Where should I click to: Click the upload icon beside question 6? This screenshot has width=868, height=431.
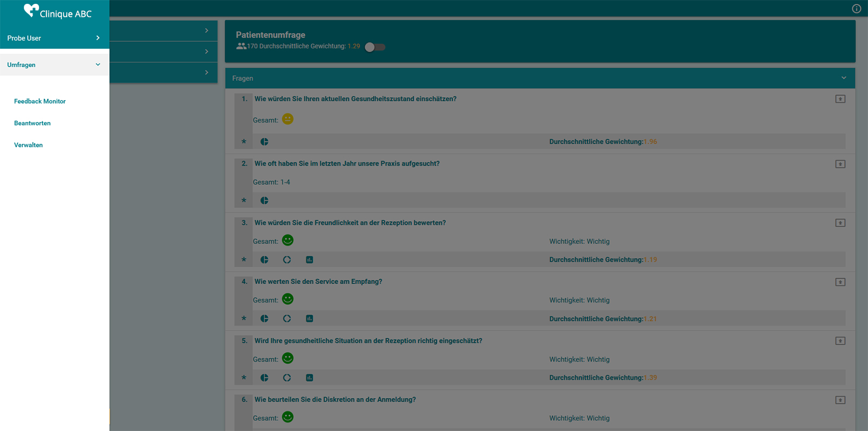pyautogui.click(x=840, y=400)
